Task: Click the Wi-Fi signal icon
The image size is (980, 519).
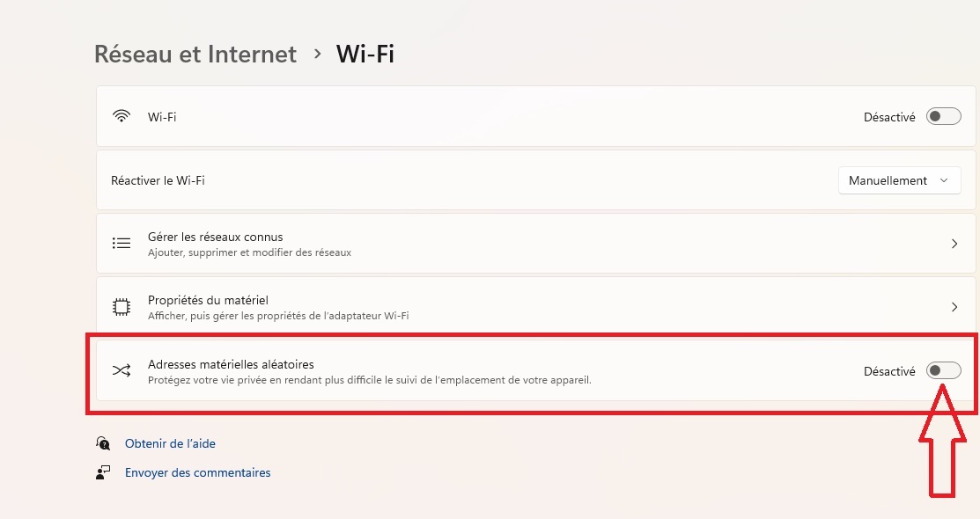Action: [x=122, y=116]
